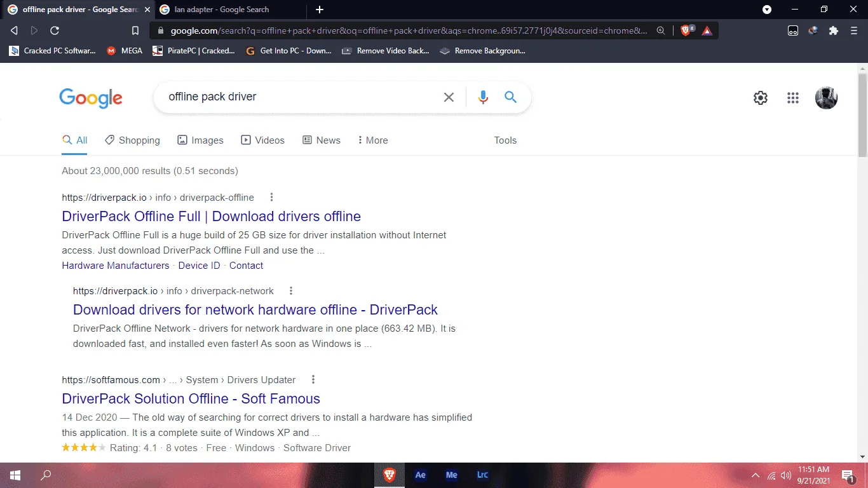Open Lightroom Classic from taskbar

click(482, 475)
